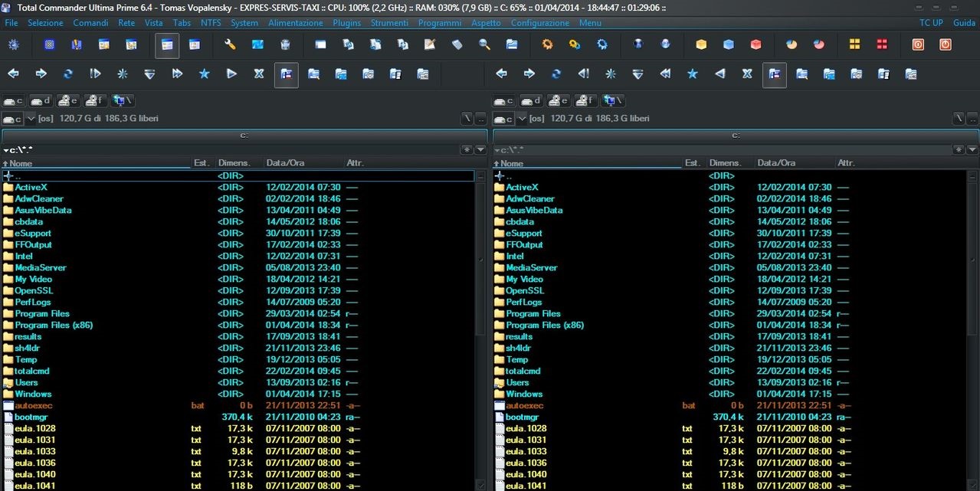Open the Plugins menu
This screenshot has height=491, width=980.
coord(347,23)
